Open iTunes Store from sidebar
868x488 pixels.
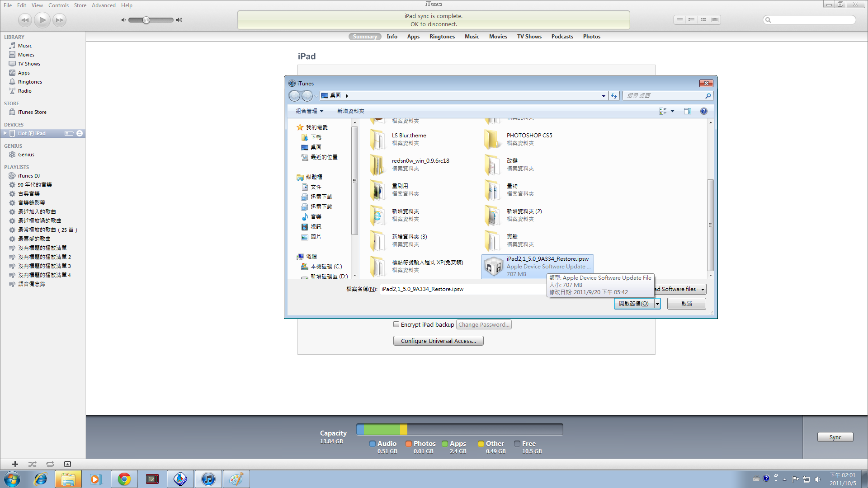(32, 112)
